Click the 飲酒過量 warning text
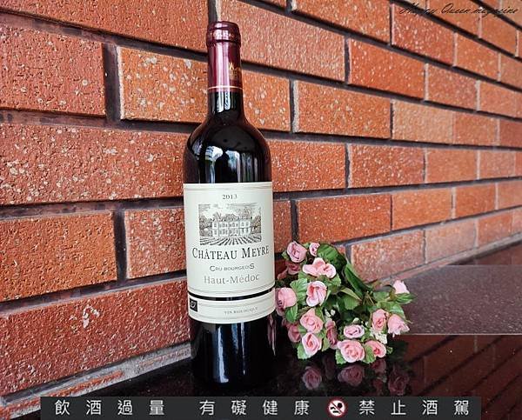This screenshot has height=420, width=522. point(110,408)
